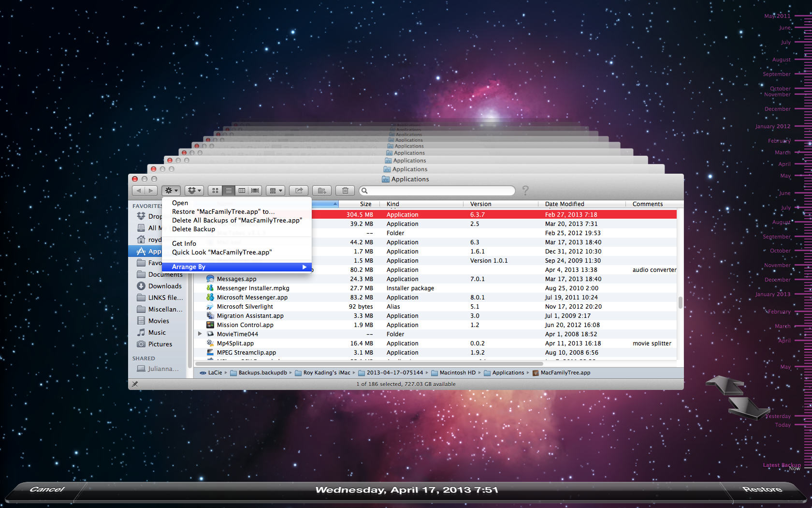The width and height of the screenshot is (812, 508).
Task: Click the crossed tools icon in the status bar
Action: point(135,384)
